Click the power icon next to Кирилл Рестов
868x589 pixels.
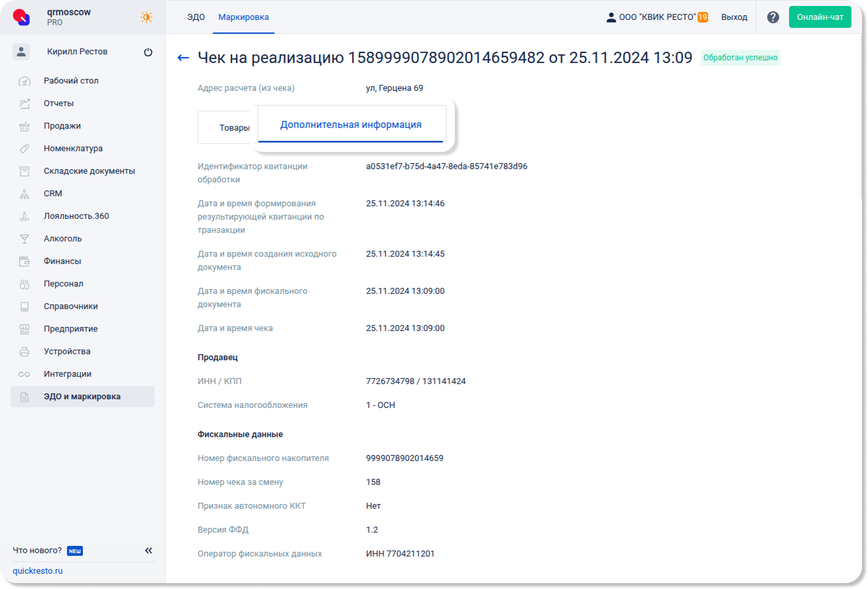pyautogui.click(x=148, y=52)
